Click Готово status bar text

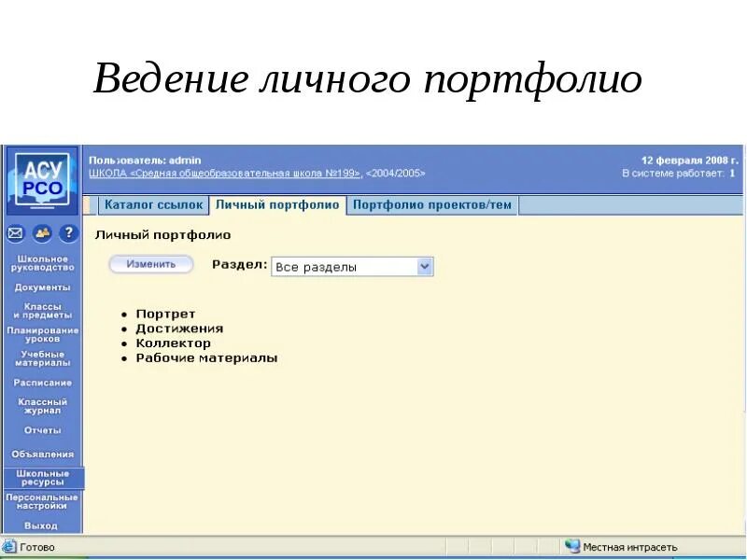pyautogui.click(x=36, y=547)
